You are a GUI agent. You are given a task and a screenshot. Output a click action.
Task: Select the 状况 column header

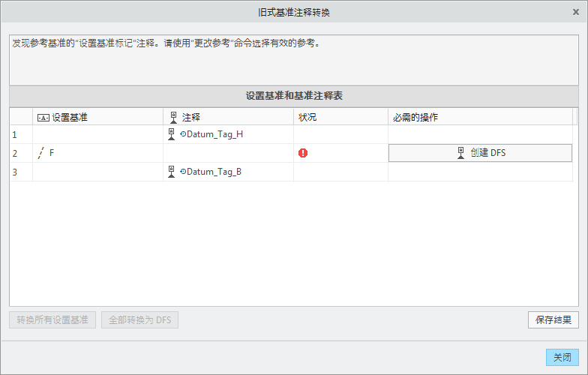(307, 117)
